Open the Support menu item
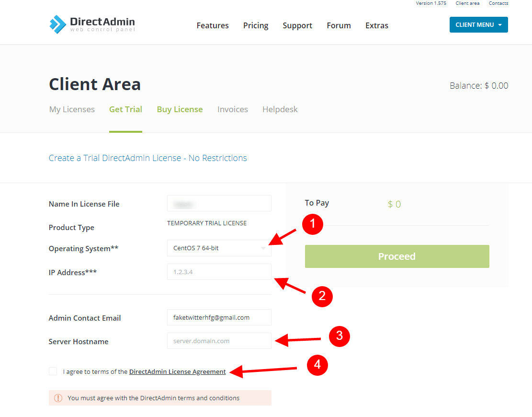Image resolution: width=532 pixels, height=417 pixels. click(x=297, y=25)
